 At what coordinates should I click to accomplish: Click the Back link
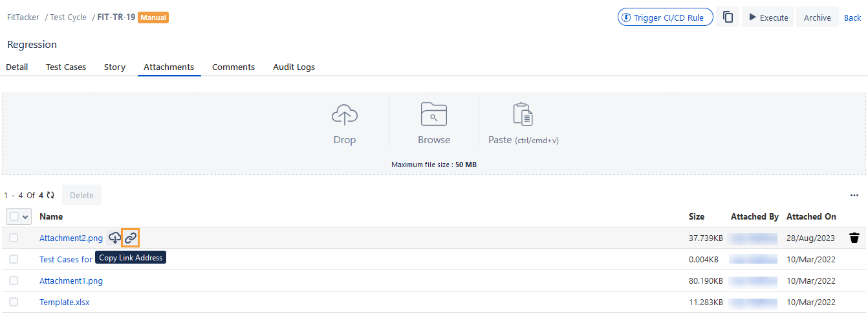point(852,17)
